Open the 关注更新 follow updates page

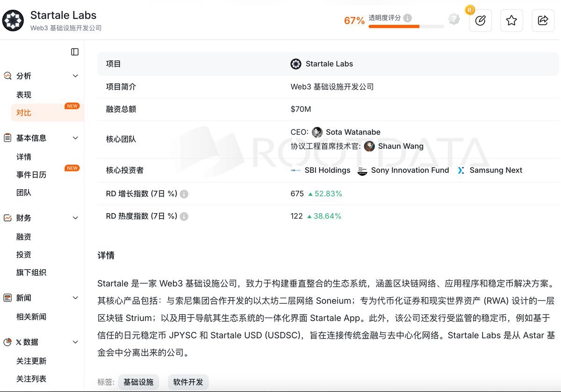click(31, 361)
